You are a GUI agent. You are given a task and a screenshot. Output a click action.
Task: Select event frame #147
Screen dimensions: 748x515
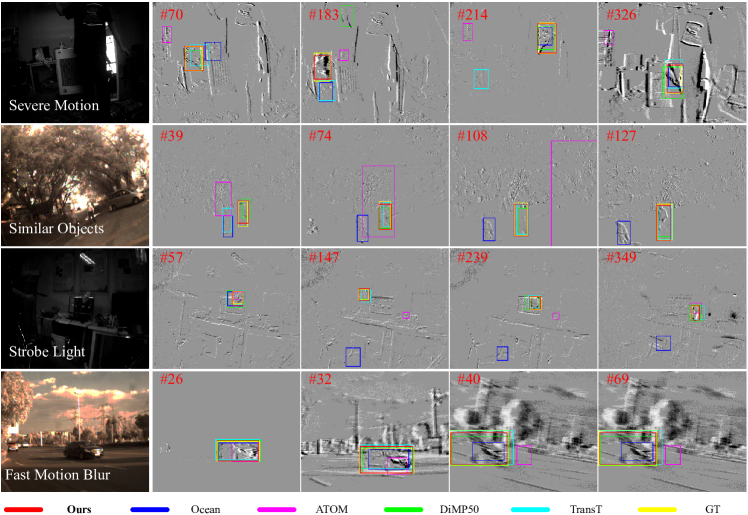click(x=375, y=309)
